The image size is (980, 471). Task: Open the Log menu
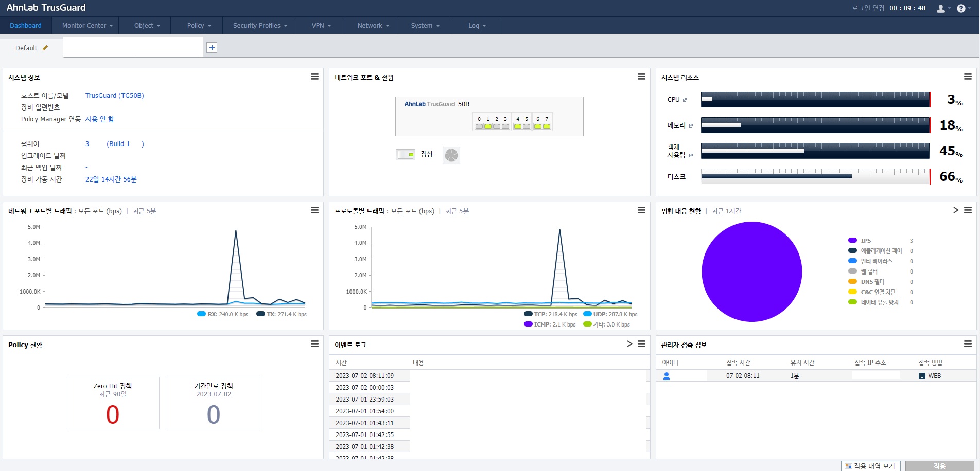coord(477,26)
